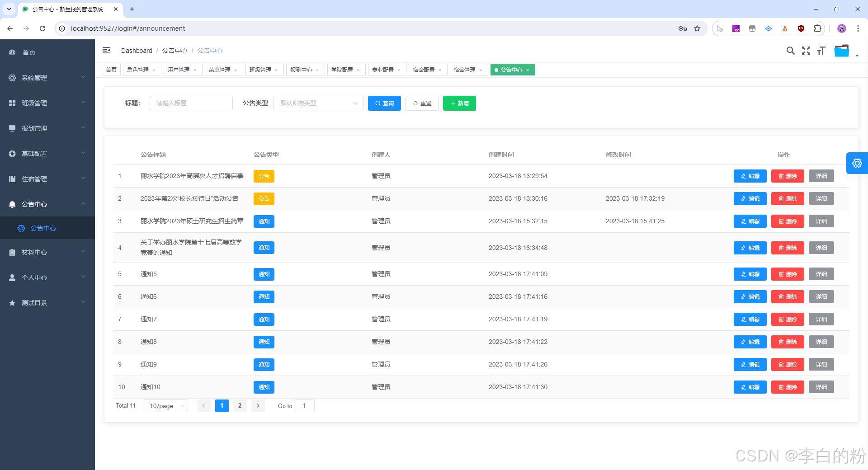Click the 查询 search button
The image size is (868, 470).
tap(384, 103)
